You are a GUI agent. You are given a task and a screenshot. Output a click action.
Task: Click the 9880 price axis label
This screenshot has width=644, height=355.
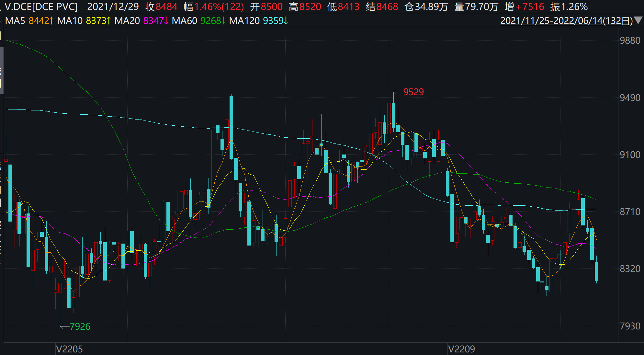pos(630,40)
